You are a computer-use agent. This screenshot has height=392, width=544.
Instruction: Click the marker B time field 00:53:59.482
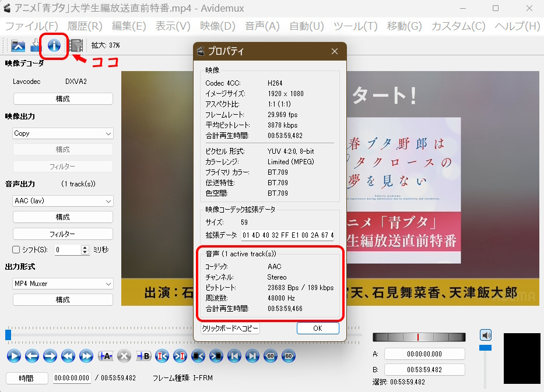(x=424, y=369)
